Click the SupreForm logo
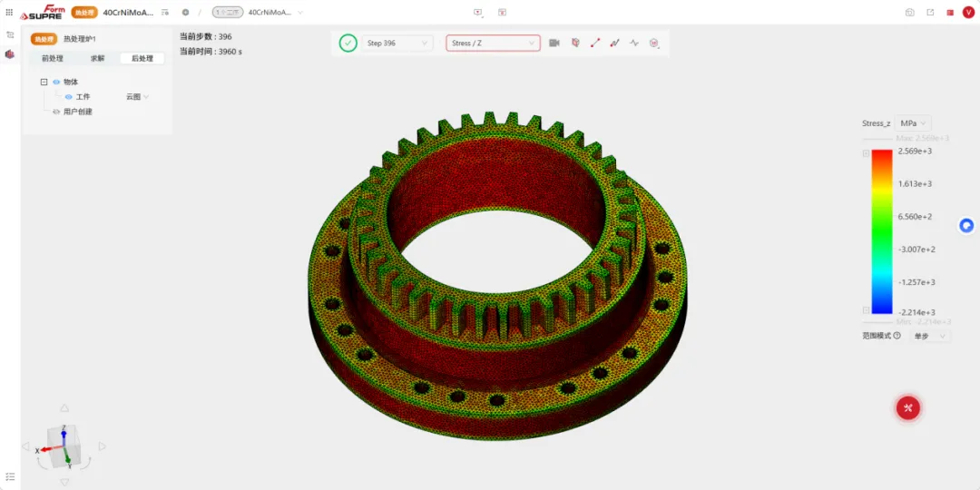This screenshot has width=980, height=490. pos(43,13)
